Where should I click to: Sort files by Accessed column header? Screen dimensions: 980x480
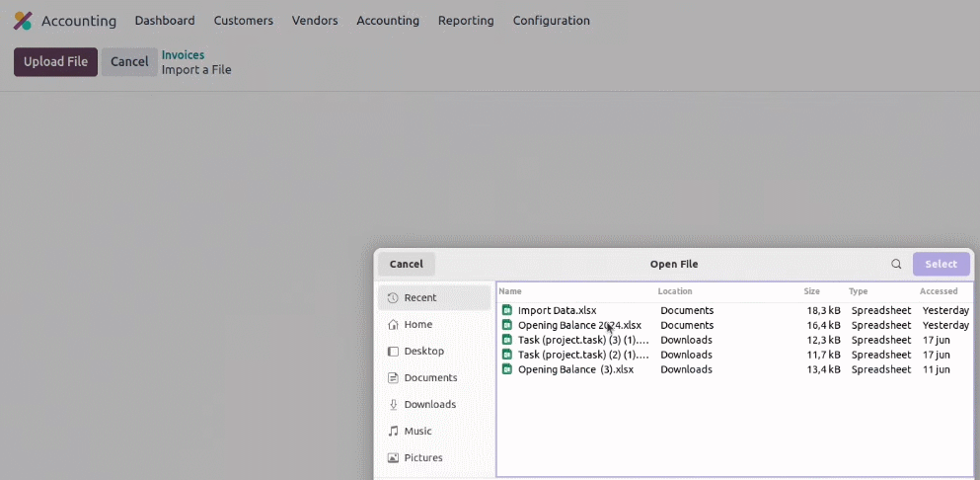[x=939, y=291]
